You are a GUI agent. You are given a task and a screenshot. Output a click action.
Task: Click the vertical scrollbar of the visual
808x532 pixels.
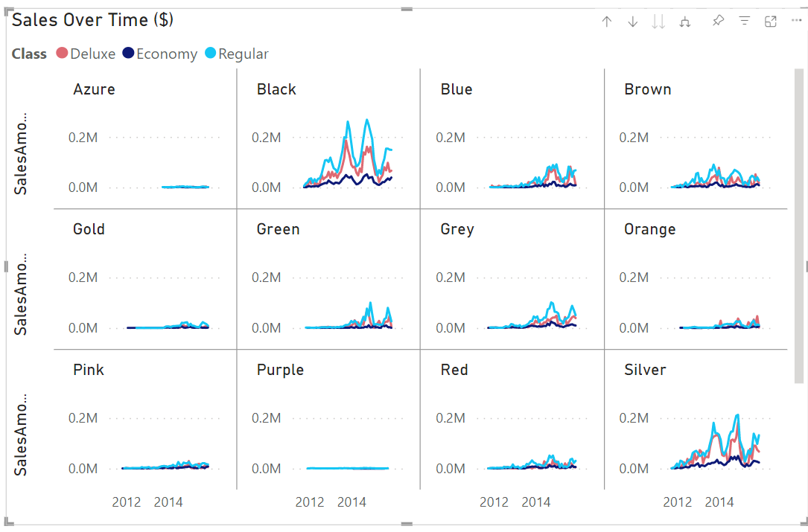pos(799,226)
